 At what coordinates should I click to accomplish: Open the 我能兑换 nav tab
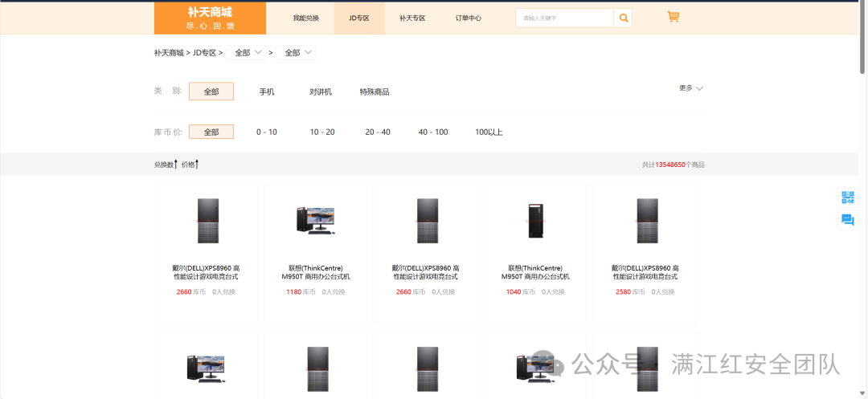click(306, 18)
